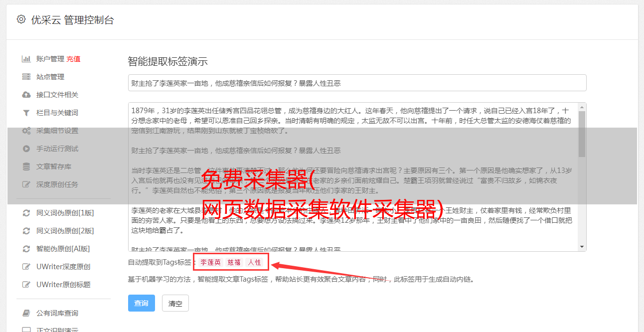Click the server icon next to 站点管理

[26, 77]
